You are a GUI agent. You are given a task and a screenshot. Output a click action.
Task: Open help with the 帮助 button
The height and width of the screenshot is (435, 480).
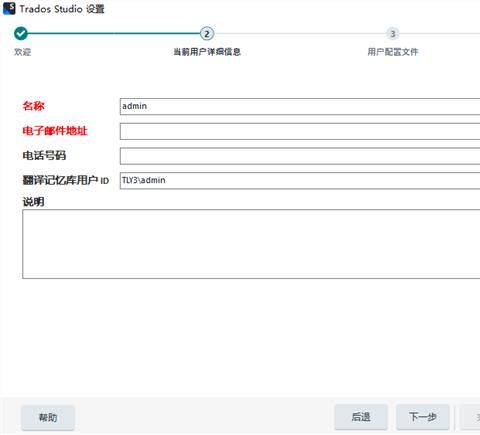(x=48, y=417)
